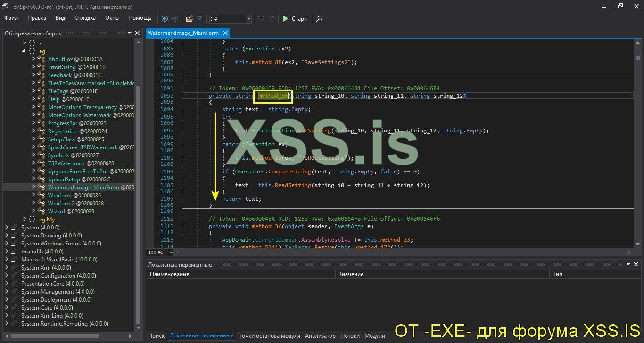Image resolution: width=644 pixels, height=343 pixels.
Task: Click the Undo toolbar icon
Action: (x=261, y=19)
